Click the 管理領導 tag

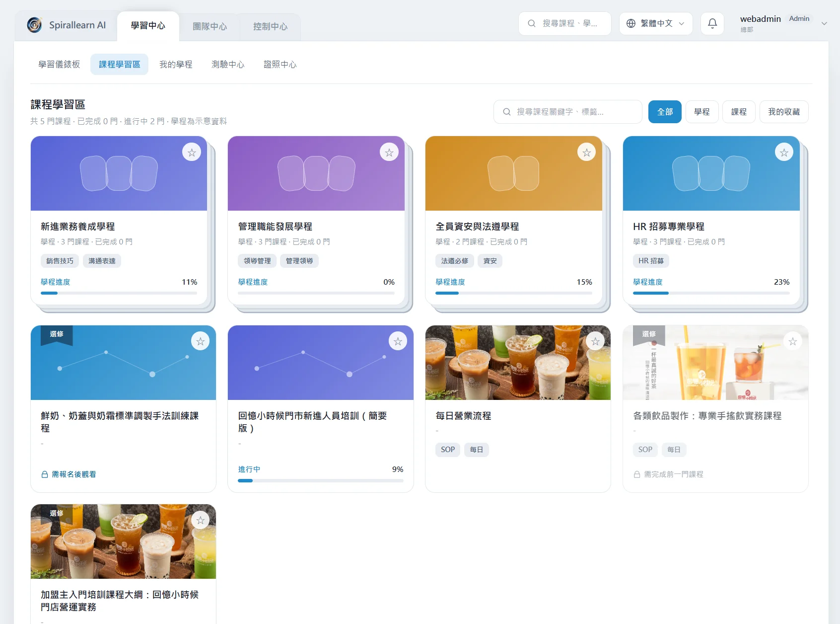click(x=299, y=261)
